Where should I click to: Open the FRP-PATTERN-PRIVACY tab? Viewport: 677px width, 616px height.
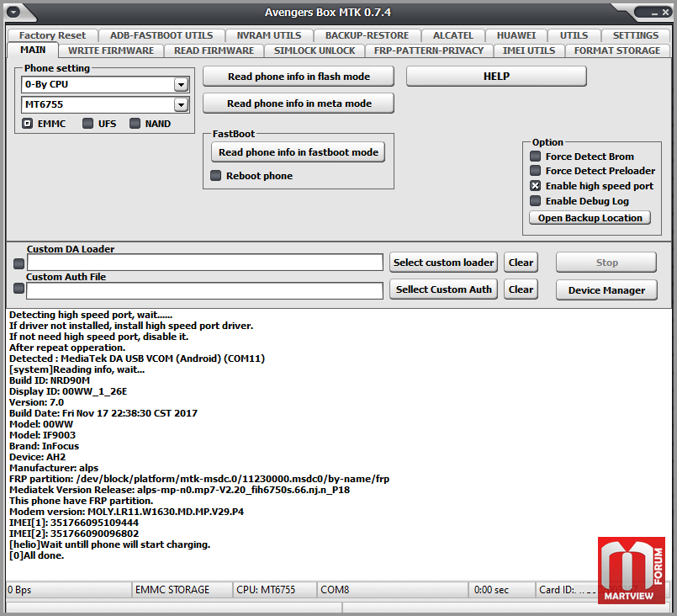pos(429,50)
